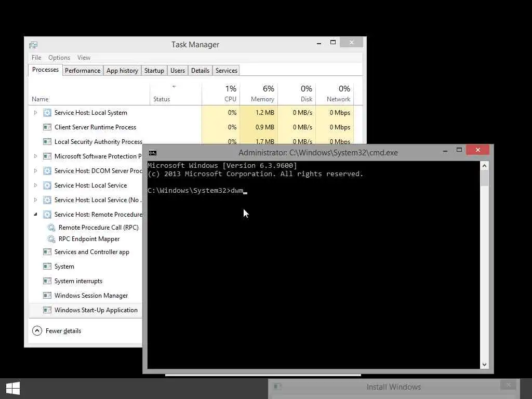
Task: Expand Service Host: Local Service (No...) group
Action: click(35, 200)
